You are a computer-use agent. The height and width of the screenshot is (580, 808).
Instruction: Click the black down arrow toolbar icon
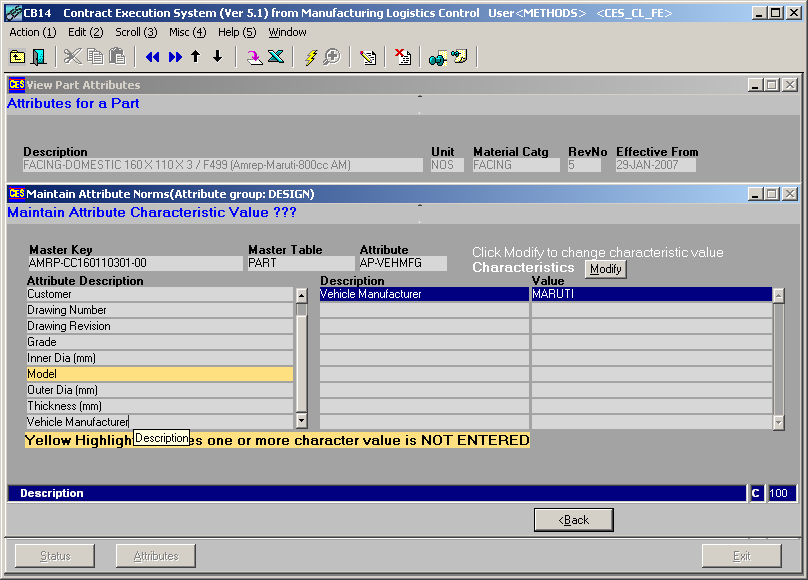217,57
